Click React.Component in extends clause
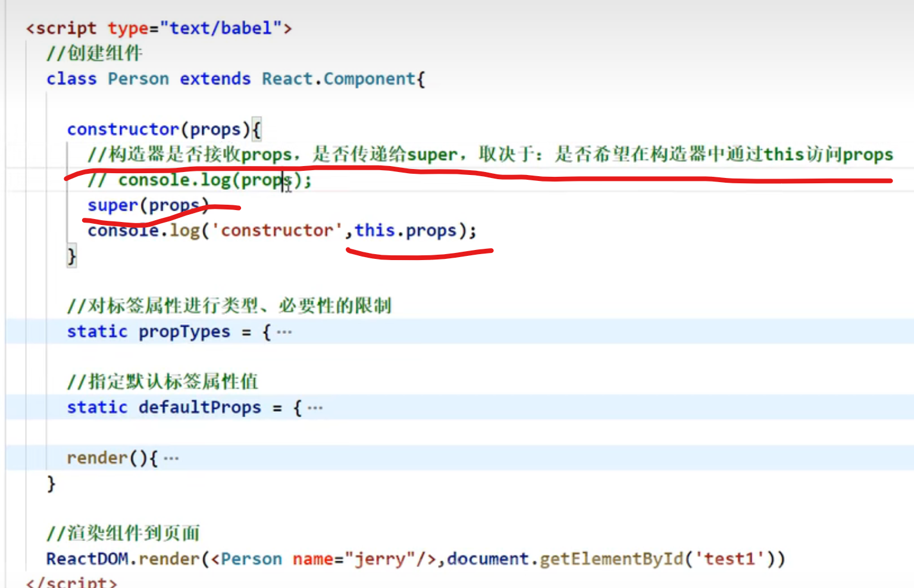This screenshot has height=588, width=914. tap(339, 79)
